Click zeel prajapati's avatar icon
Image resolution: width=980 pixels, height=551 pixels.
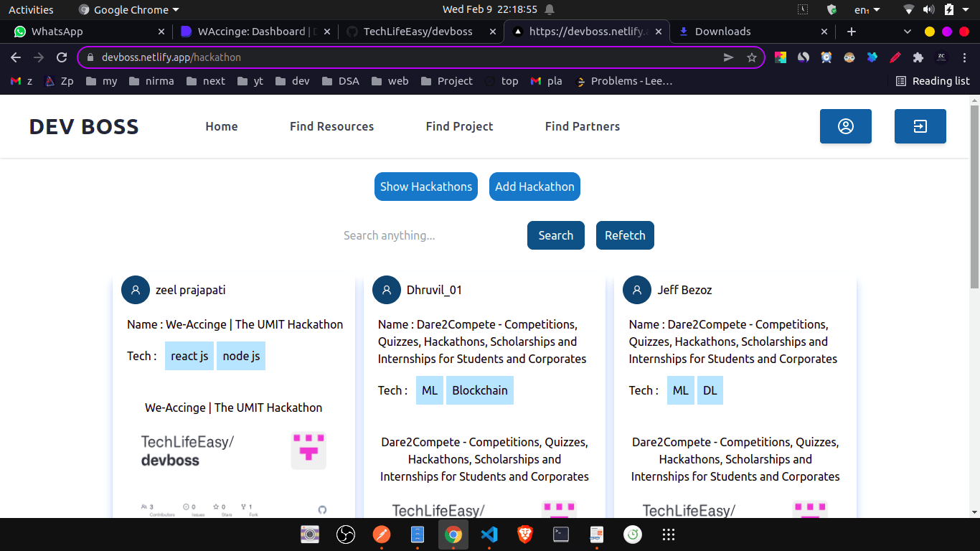[136, 290]
